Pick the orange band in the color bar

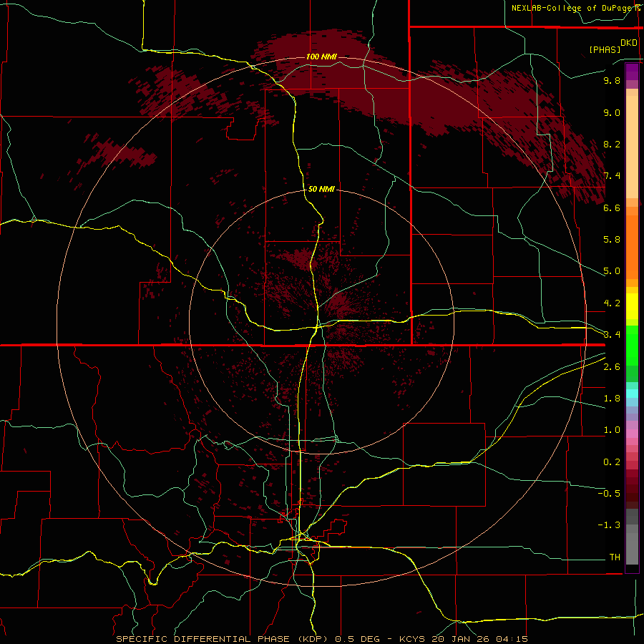tap(632, 248)
